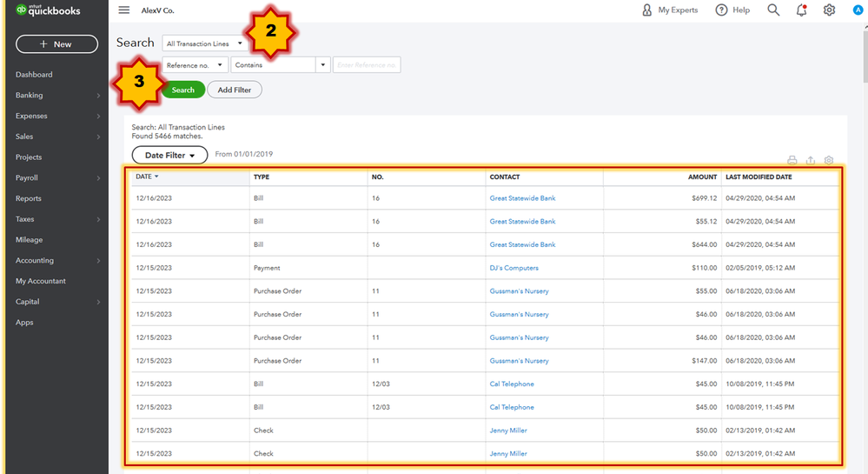This screenshot has width=868, height=474.
Task: Open the Help menu
Action: [x=732, y=10]
